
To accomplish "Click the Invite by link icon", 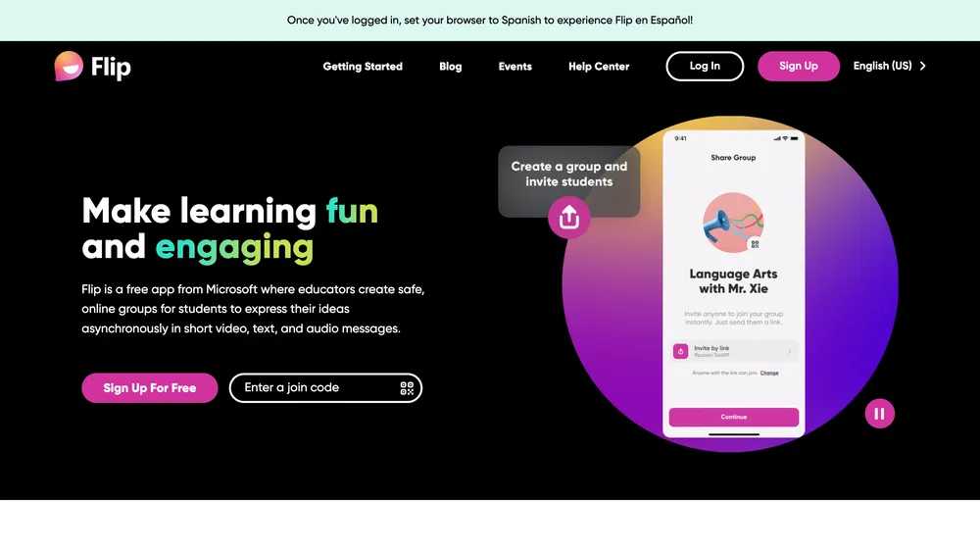I will pos(681,351).
